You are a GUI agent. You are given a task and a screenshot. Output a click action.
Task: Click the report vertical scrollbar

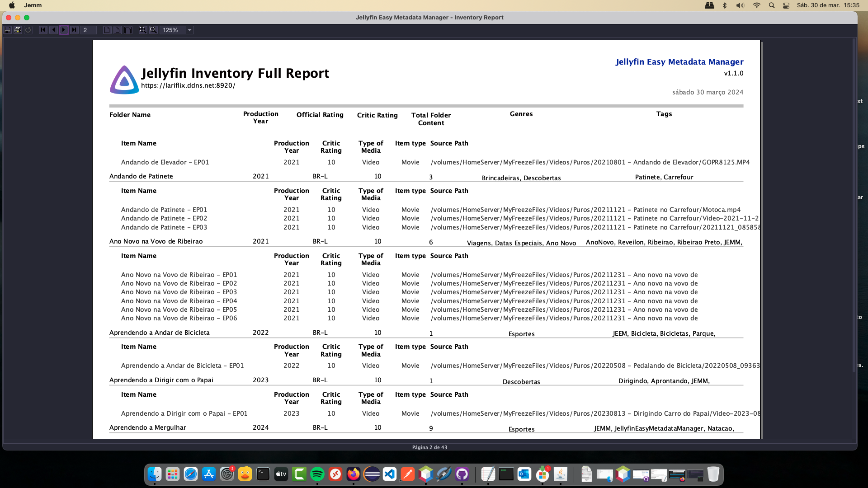pyautogui.click(x=854, y=203)
